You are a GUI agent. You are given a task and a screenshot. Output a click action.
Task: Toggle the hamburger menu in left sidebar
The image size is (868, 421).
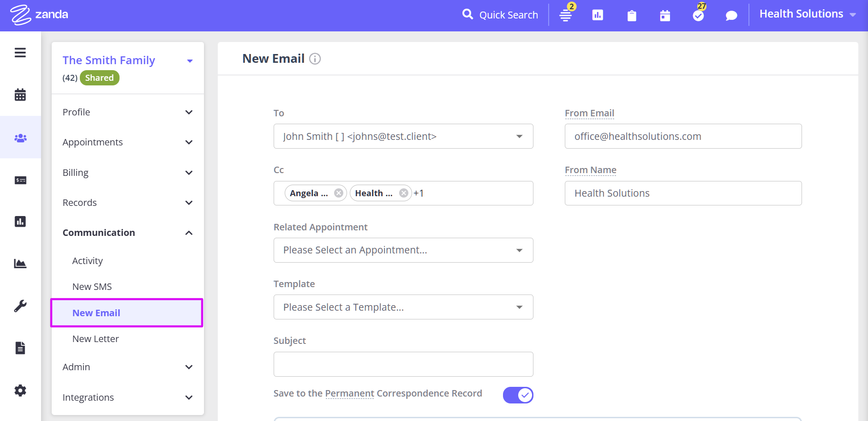20,53
